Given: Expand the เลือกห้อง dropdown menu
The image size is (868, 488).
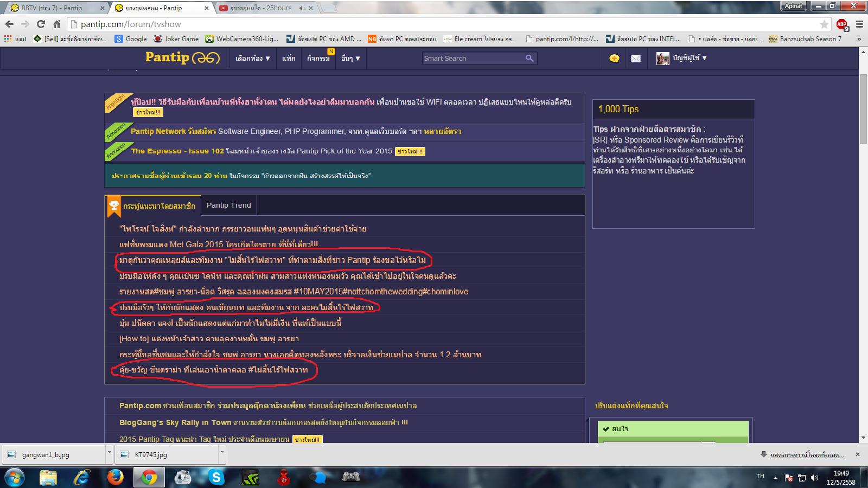Looking at the screenshot, I should [x=253, y=58].
